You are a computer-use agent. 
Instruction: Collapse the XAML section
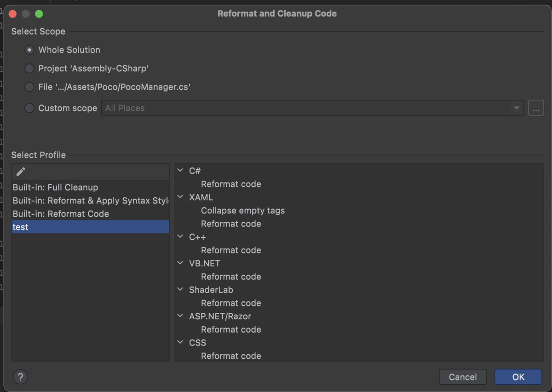[180, 197]
